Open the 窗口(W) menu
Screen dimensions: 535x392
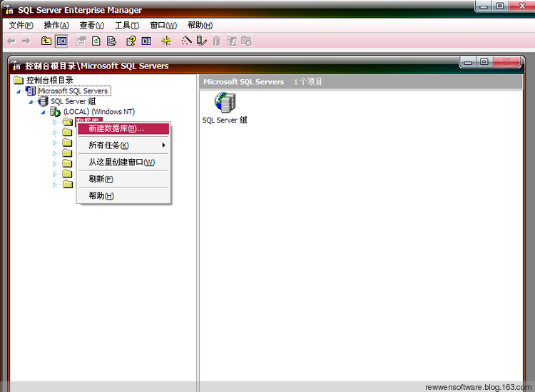tap(163, 25)
